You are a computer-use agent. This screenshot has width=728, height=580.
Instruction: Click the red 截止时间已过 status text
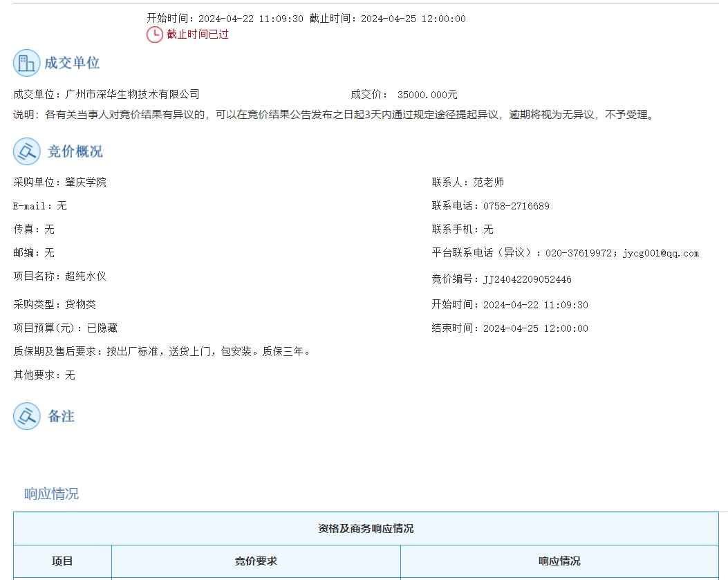coord(198,35)
